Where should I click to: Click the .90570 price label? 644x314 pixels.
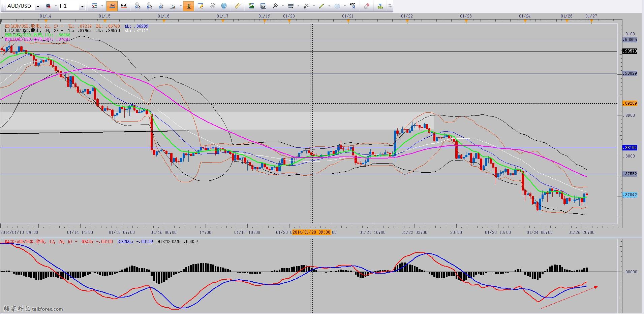[630, 51]
